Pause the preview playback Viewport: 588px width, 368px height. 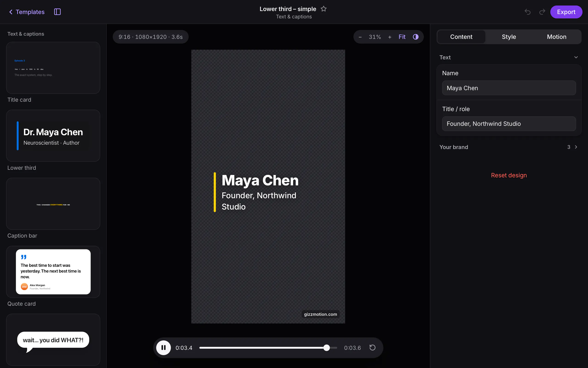click(x=163, y=348)
